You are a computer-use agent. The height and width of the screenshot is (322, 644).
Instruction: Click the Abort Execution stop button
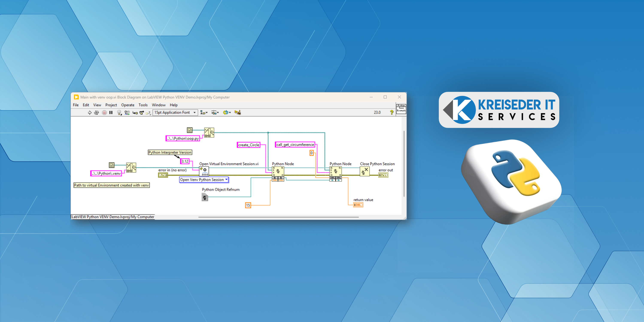[x=104, y=113]
